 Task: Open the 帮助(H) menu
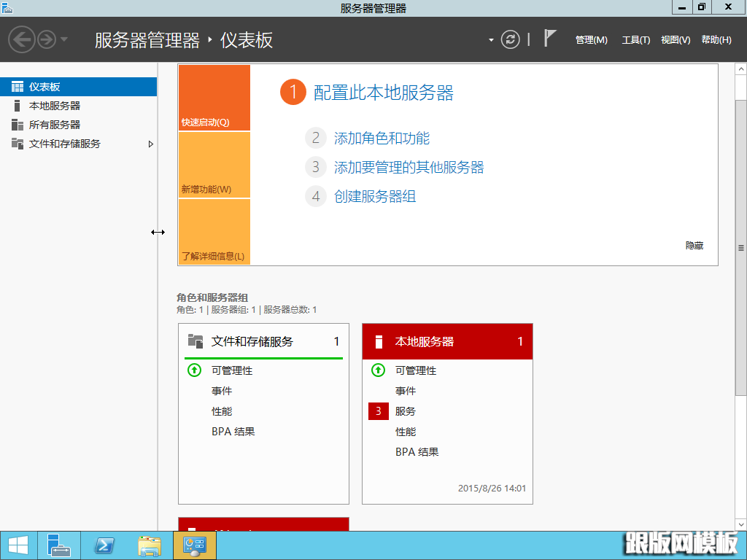coord(716,40)
